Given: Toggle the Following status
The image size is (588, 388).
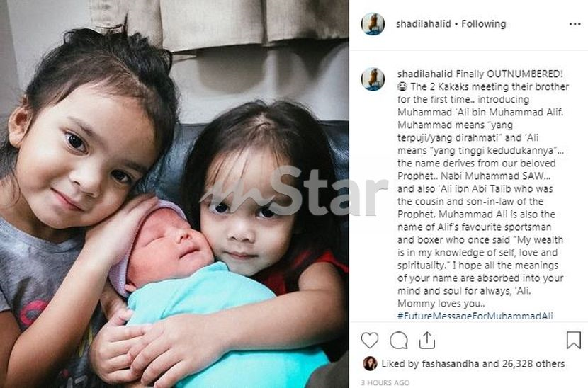Looking at the screenshot, I should click(x=483, y=24).
